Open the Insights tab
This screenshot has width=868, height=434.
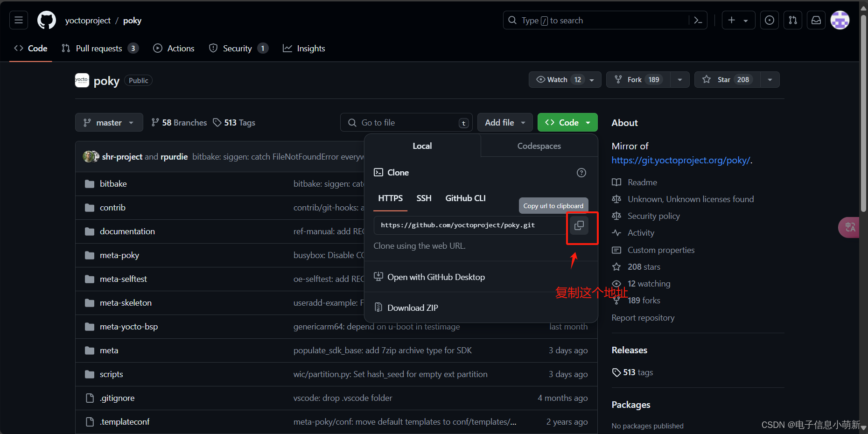(304, 49)
